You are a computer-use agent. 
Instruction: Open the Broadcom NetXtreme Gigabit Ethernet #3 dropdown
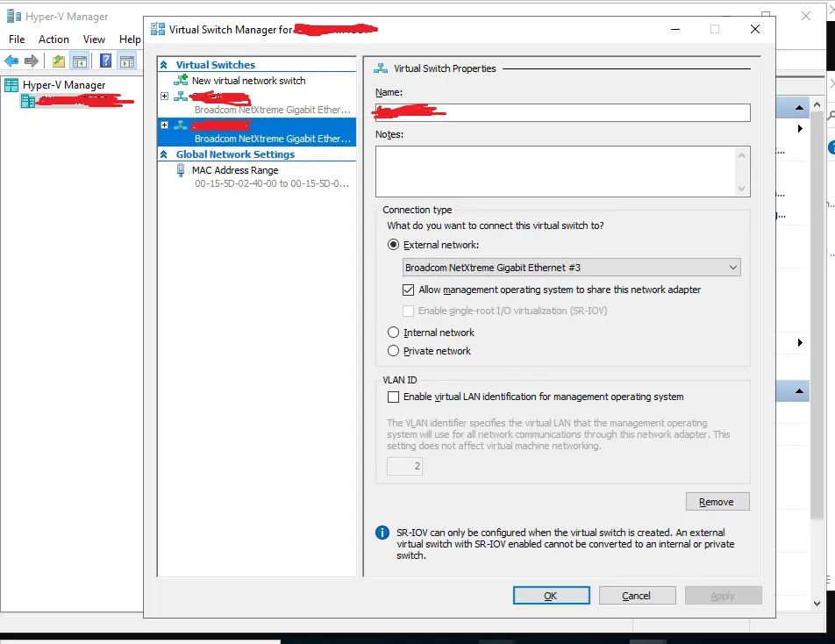coord(571,268)
